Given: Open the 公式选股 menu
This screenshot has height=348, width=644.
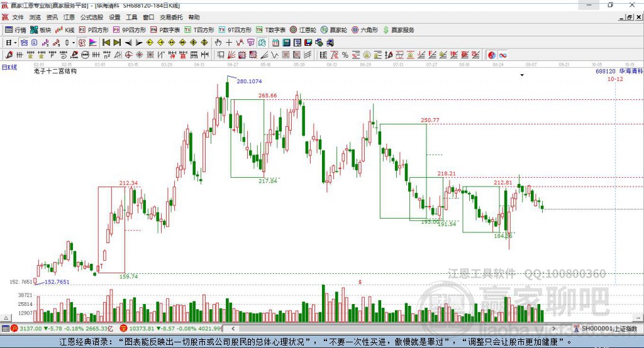Looking at the screenshot, I should tap(92, 17).
